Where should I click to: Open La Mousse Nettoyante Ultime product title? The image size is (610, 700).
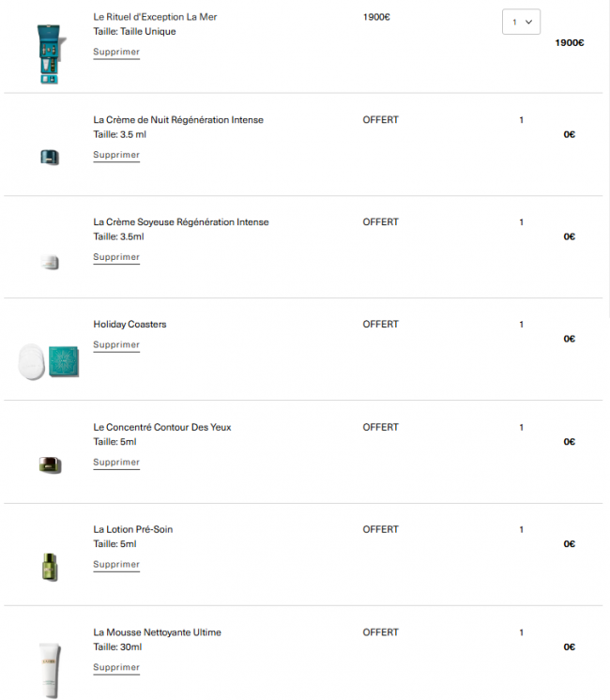157,632
